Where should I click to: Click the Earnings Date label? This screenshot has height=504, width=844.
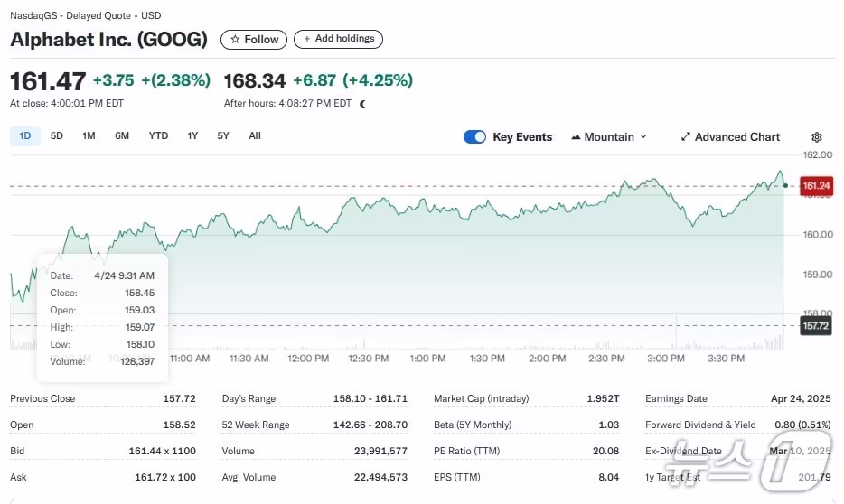tap(676, 398)
